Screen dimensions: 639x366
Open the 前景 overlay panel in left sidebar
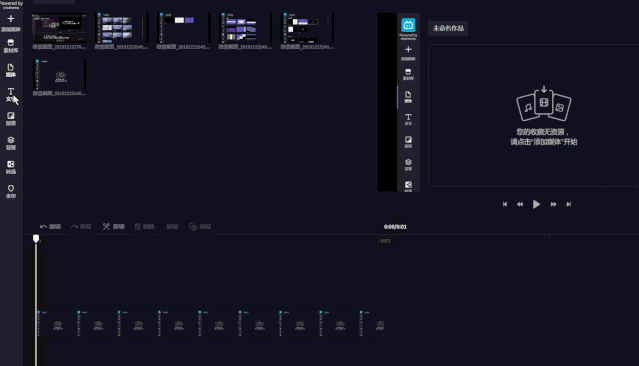[x=11, y=119]
